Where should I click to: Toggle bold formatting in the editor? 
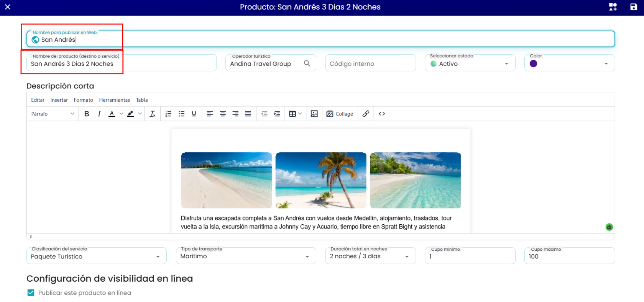tap(87, 114)
